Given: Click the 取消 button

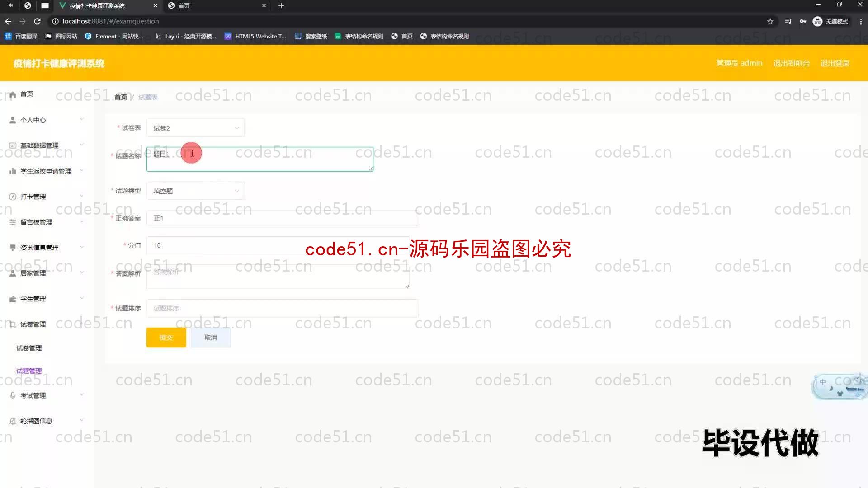Looking at the screenshot, I should (211, 337).
